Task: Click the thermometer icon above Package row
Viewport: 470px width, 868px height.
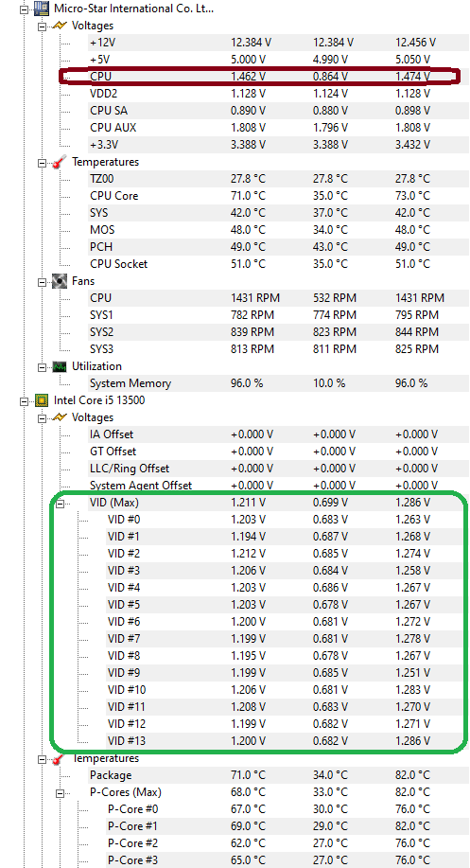Action: tap(60, 759)
